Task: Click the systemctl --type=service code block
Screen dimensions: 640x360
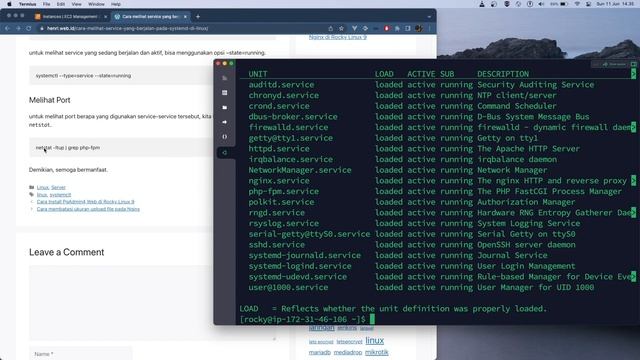Action: (121, 76)
